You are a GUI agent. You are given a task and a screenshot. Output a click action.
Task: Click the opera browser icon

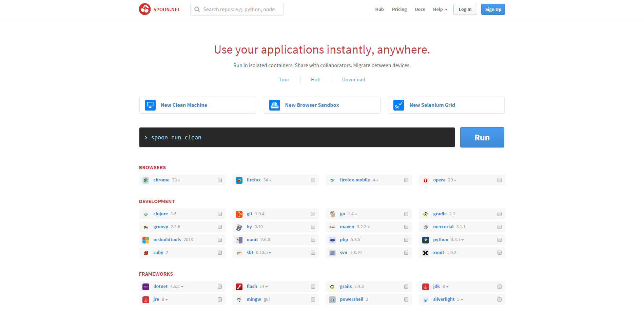pyautogui.click(x=426, y=180)
